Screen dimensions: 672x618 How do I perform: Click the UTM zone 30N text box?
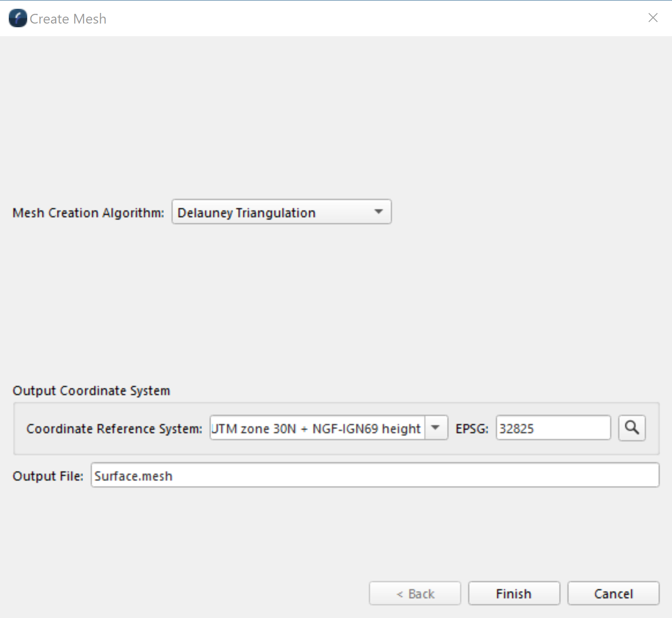pyautogui.click(x=317, y=428)
